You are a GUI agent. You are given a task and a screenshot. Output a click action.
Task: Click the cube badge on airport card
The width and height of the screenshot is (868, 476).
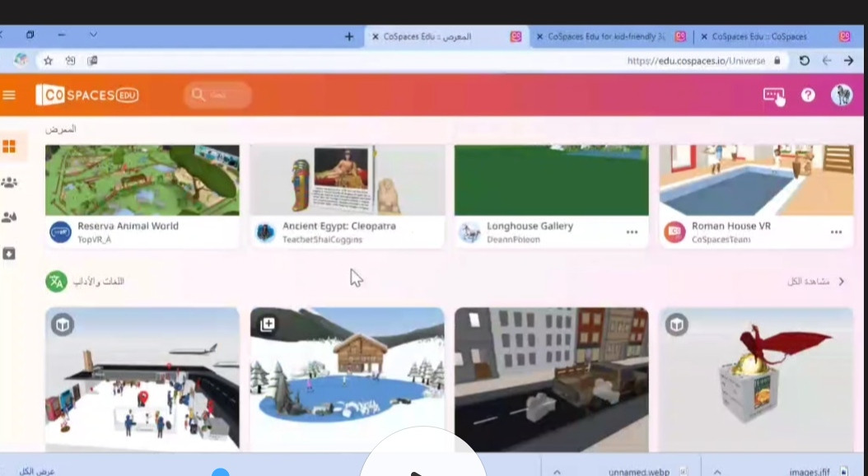[63, 325]
